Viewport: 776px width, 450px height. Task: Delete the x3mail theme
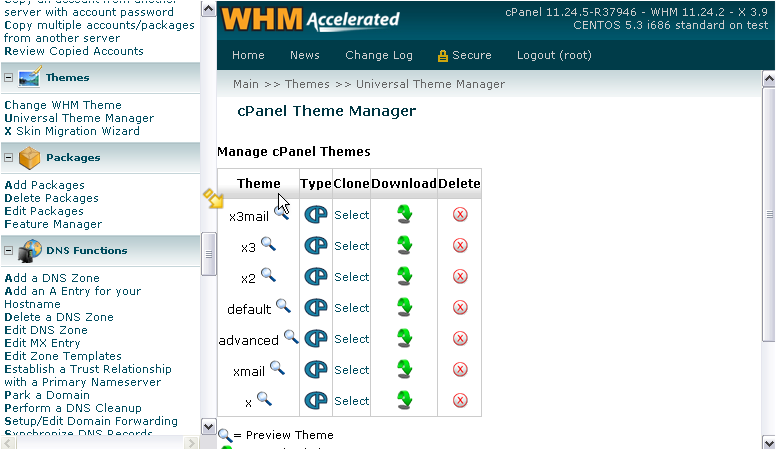[460, 214]
